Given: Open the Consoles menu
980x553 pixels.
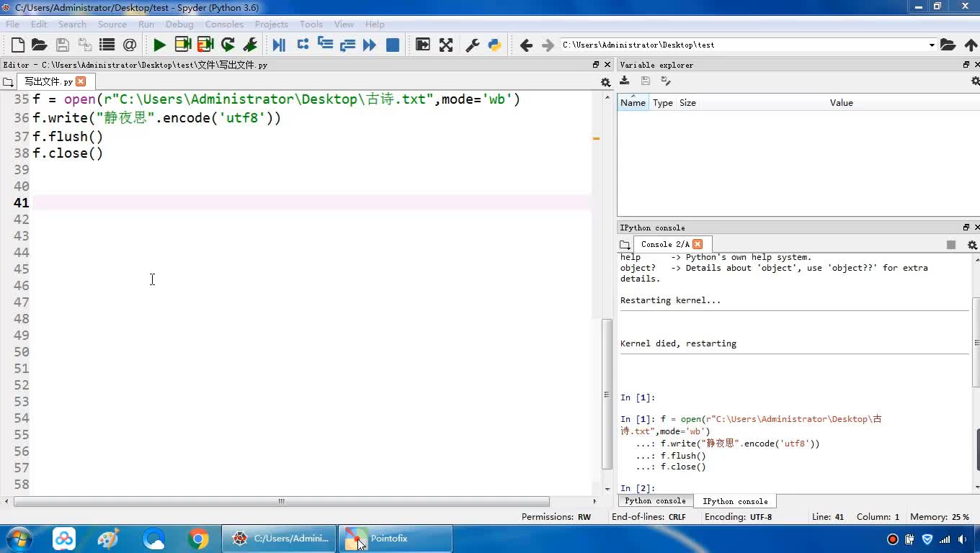Looking at the screenshot, I should 223,24.
